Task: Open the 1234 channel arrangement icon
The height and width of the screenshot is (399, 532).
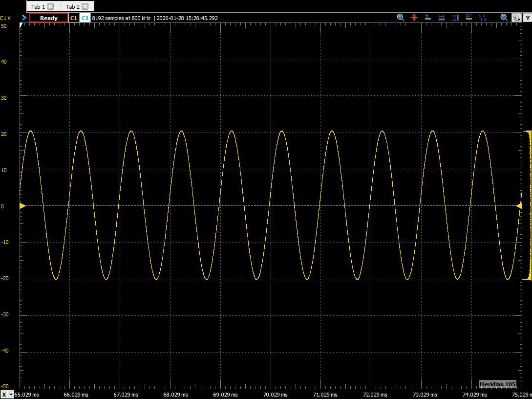Action: point(482,17)
